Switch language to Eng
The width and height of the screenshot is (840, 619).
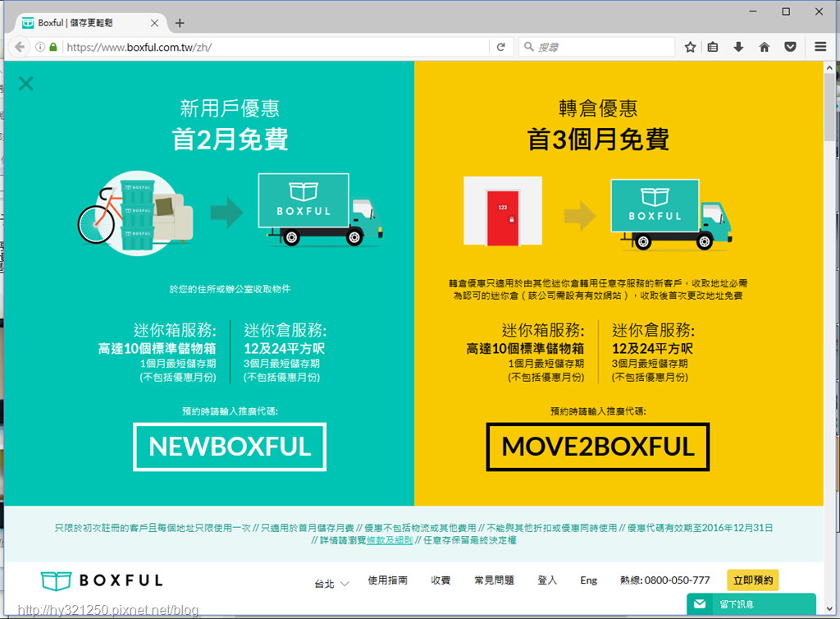click(x=589, y=580)
